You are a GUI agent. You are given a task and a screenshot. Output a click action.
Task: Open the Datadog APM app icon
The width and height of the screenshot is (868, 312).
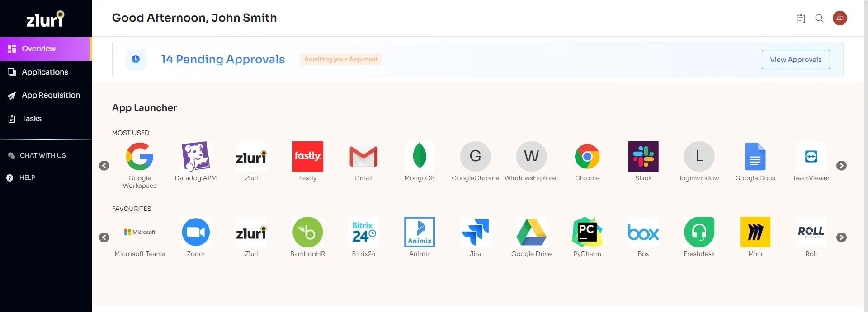click(x=196, y=157)
